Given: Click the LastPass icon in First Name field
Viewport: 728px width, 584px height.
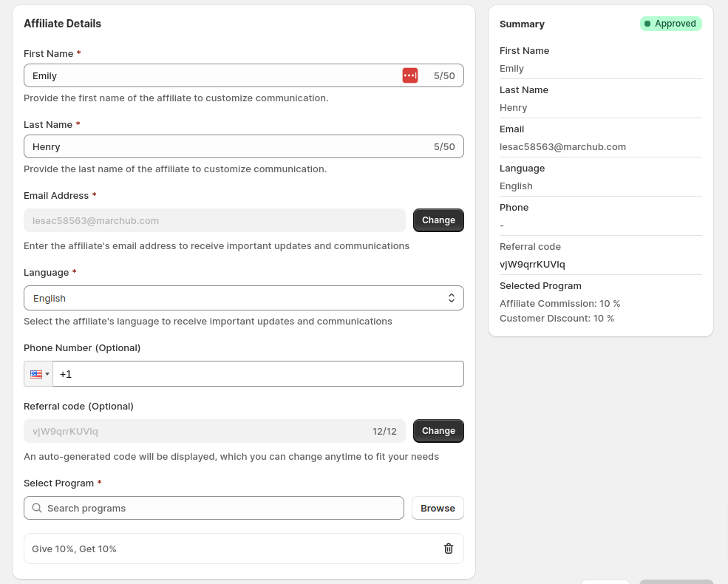Looking at the screenshot, I should click(410, 75).
